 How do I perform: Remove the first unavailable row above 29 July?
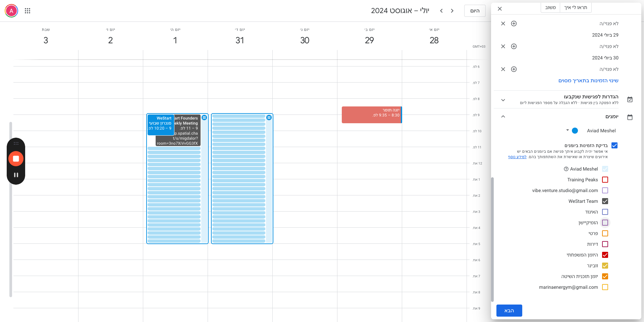(x=503, y=24)
